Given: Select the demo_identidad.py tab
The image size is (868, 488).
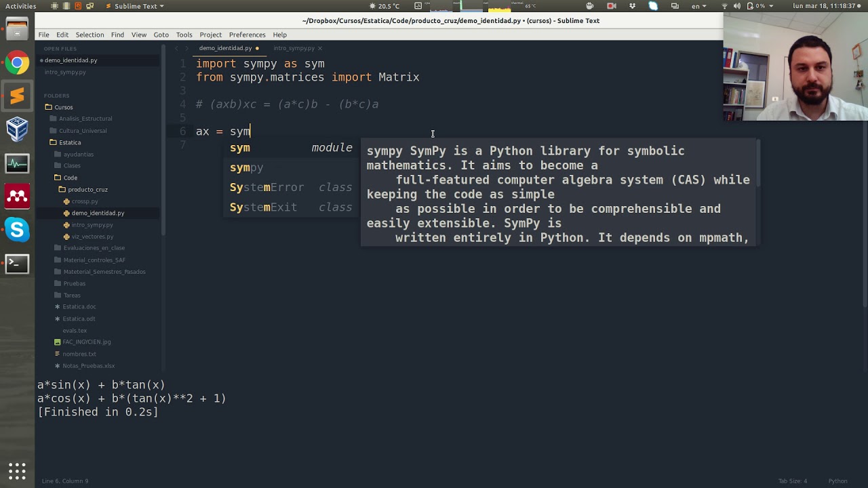Looking at the screenshot, I should pyautogui.click(x=225, y=48).
